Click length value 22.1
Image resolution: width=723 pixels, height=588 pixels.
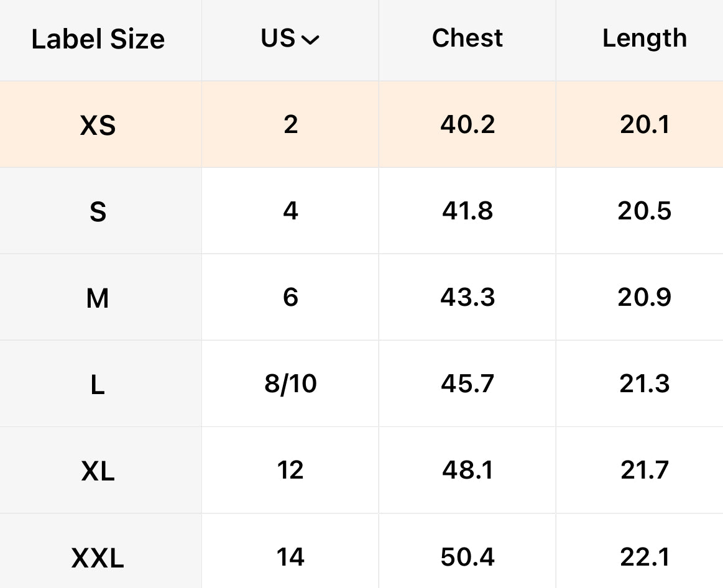[645, 557]
